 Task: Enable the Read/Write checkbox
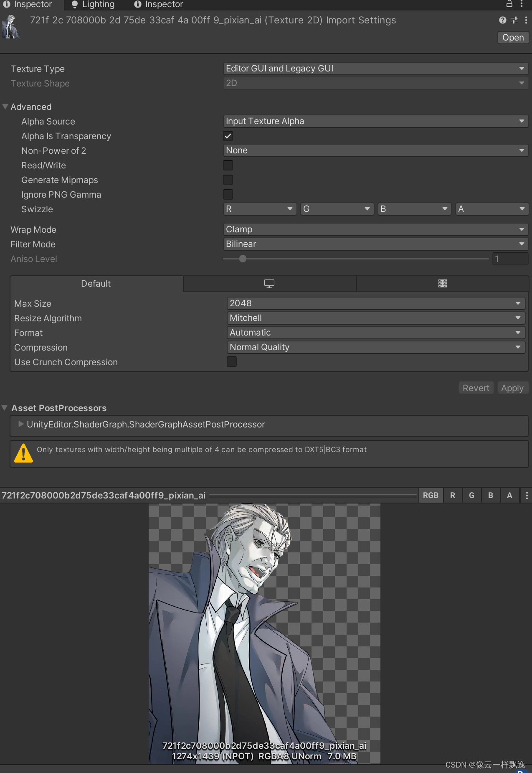pos(228,165)
